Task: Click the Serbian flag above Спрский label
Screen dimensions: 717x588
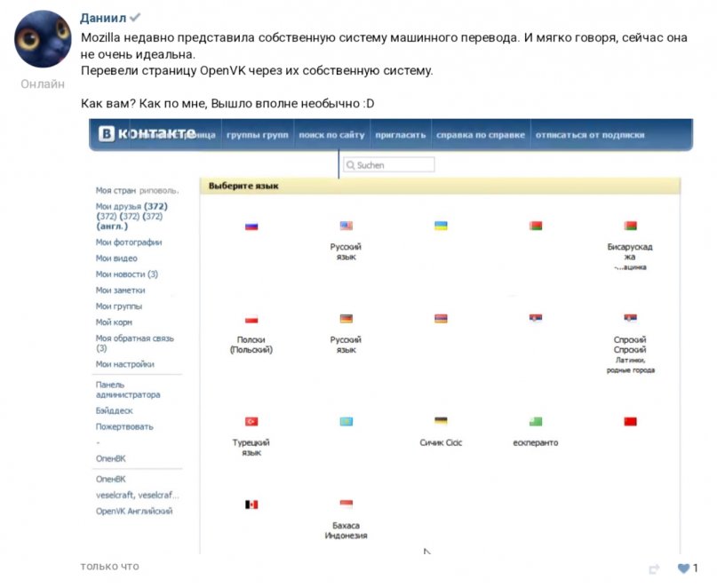Action: [x=630, y=317]
